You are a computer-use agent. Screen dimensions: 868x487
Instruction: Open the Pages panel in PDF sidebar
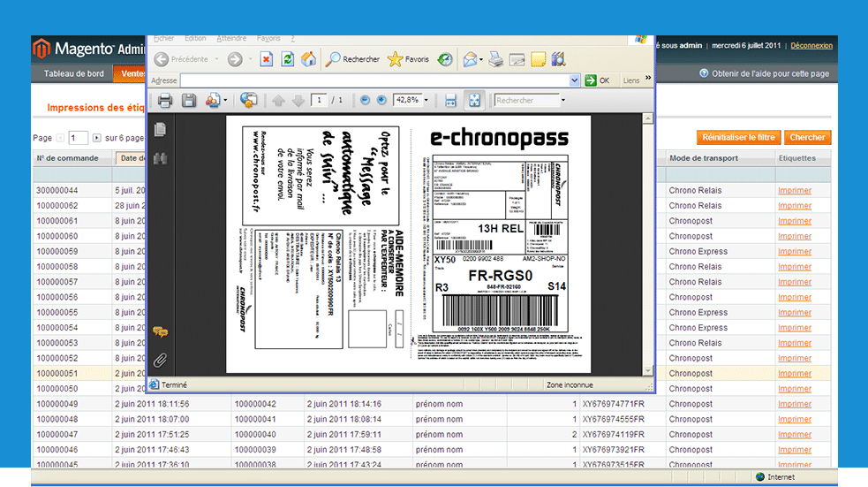pos(160,130)
